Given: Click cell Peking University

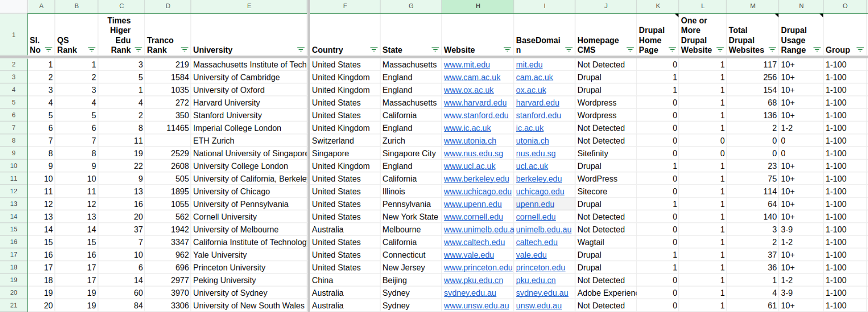Looking at the screenshot, I should point(249,280).
